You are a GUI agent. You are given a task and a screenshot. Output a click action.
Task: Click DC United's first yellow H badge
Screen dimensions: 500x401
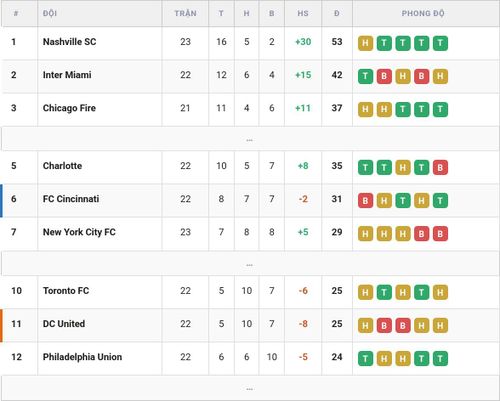coord(365,325)
